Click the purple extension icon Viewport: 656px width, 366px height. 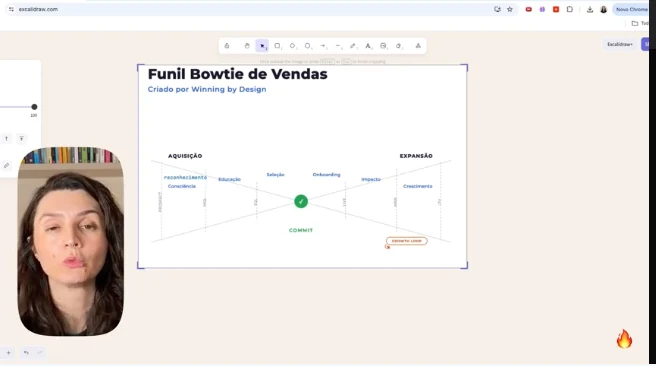542,9
